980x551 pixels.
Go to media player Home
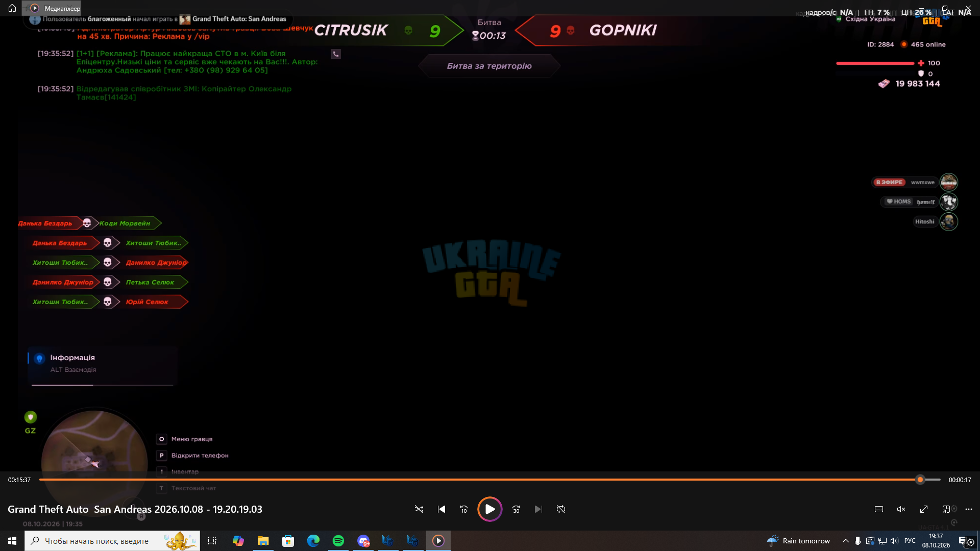[x=12, y=8]
